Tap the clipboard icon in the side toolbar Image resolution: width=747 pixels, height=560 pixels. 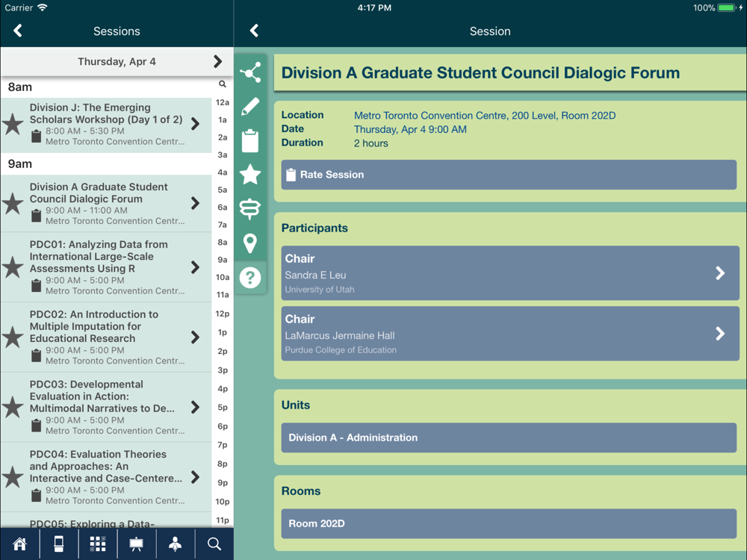(250, 140)
